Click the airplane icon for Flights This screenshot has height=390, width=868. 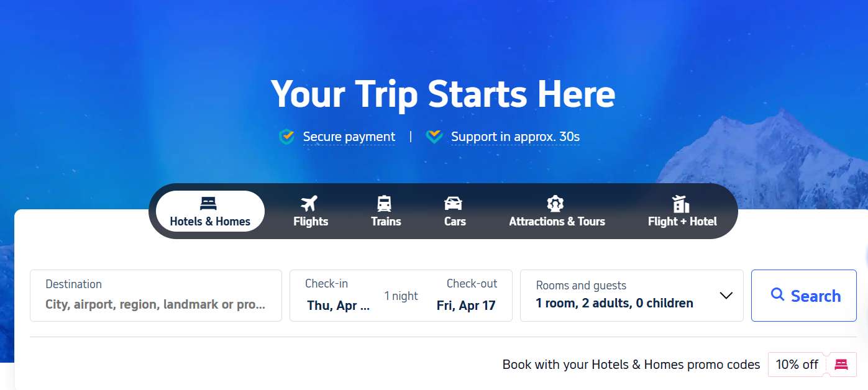tap(309, 203)
